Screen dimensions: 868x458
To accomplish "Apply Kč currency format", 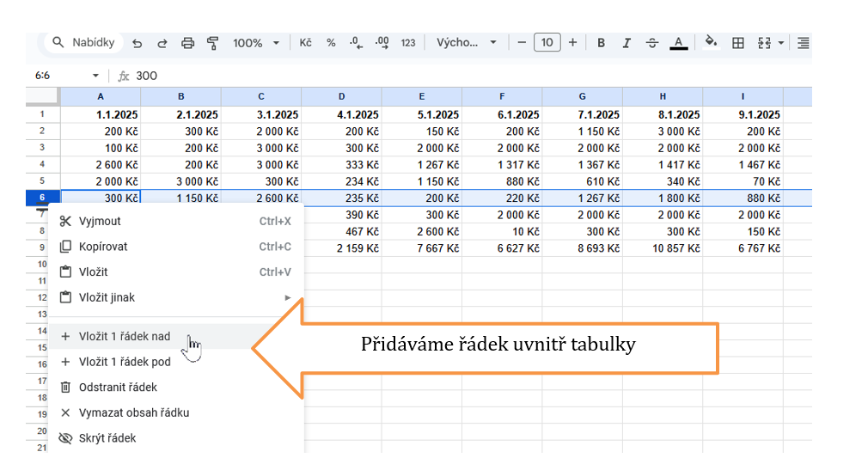I will (305, 43).
